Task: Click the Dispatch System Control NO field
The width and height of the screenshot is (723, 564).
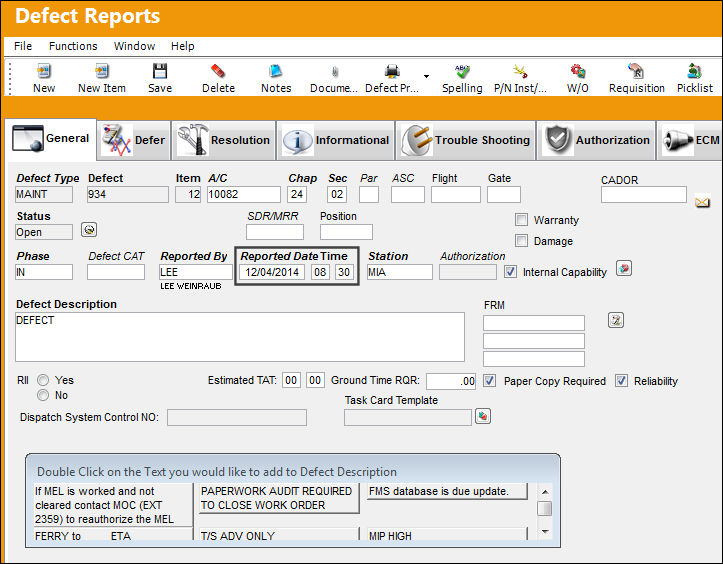Action: pos(237,417)
